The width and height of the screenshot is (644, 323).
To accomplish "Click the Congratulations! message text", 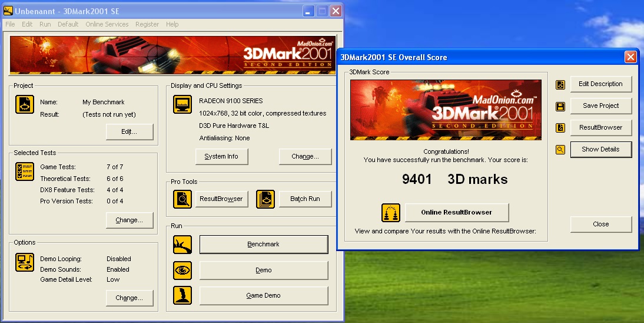I will tap(446, 151).
